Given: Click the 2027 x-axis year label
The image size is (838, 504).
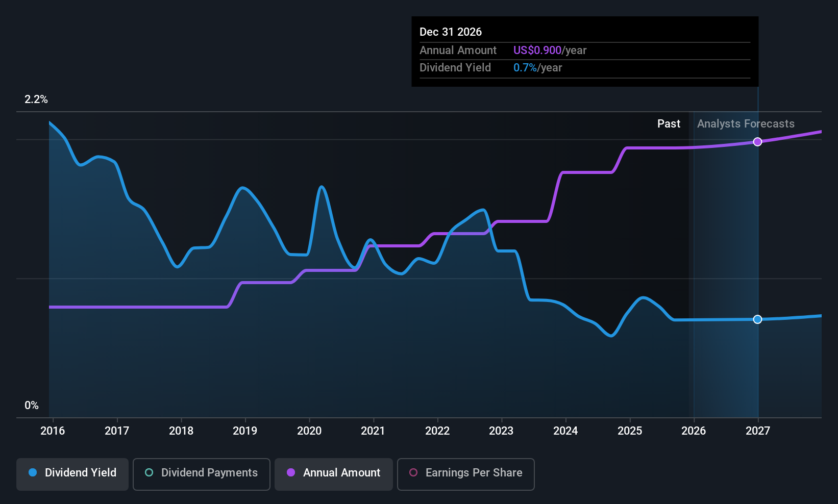Looking at the screenshot, I should [758, 431].
